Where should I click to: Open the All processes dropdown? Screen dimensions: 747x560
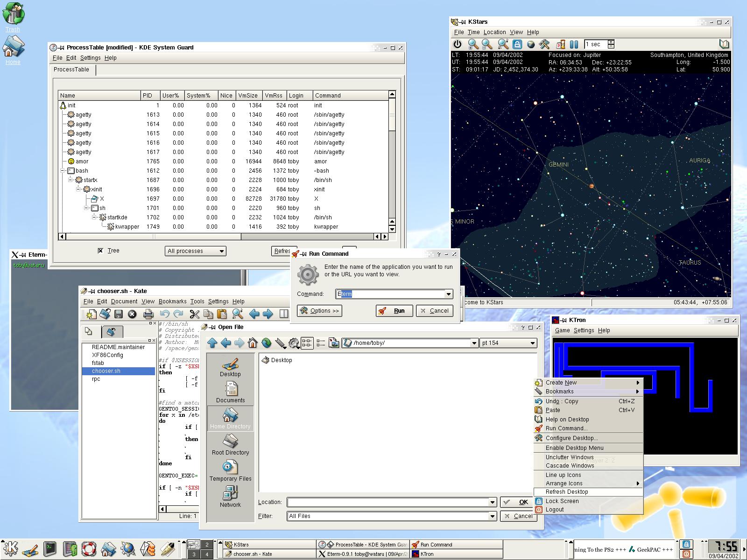[x=195, y=251]
